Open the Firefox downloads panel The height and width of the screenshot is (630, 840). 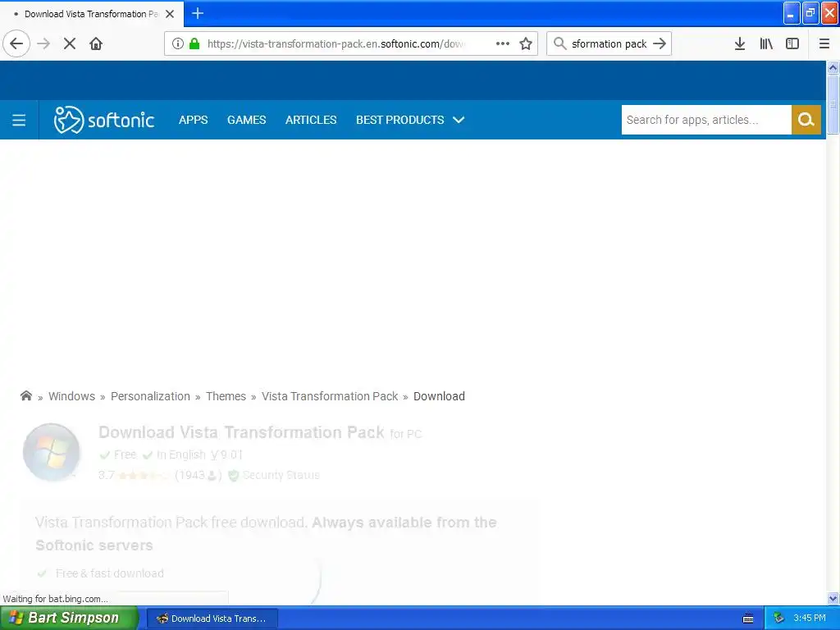coord(740,43)
